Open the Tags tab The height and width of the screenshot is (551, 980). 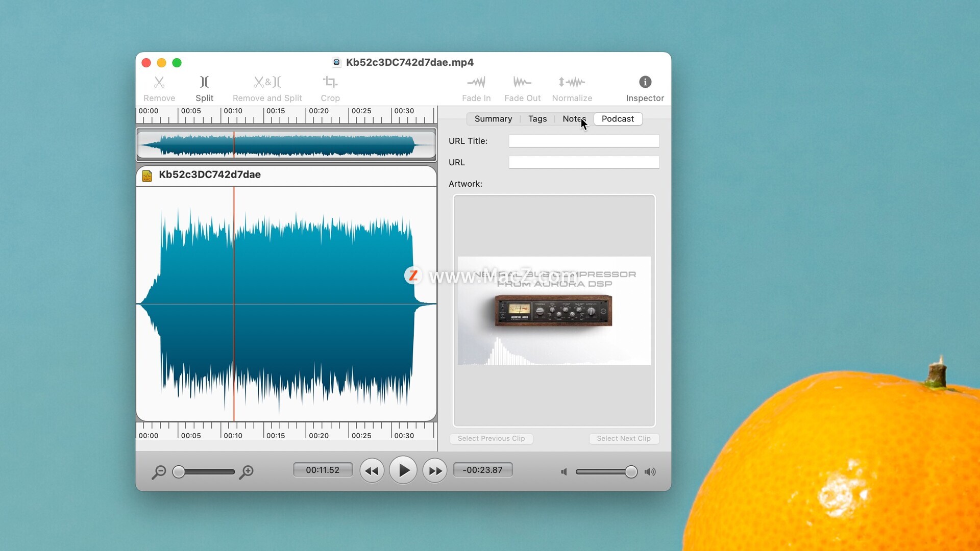[x=537, y=119]
